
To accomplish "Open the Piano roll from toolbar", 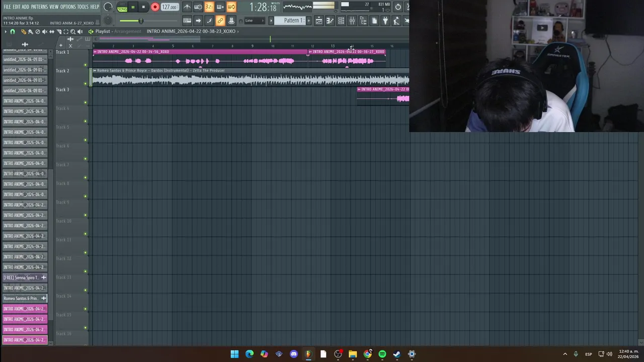I will (x=330, y=21).
